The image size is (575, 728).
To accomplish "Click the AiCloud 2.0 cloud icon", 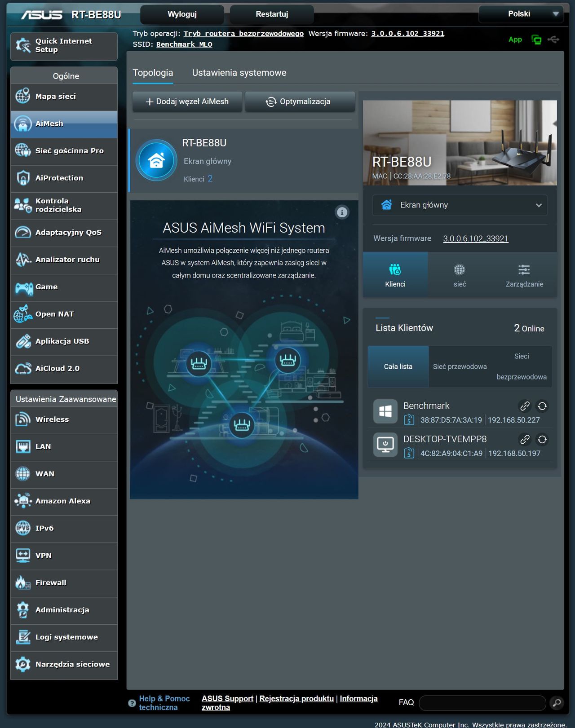I will [23, 369].
